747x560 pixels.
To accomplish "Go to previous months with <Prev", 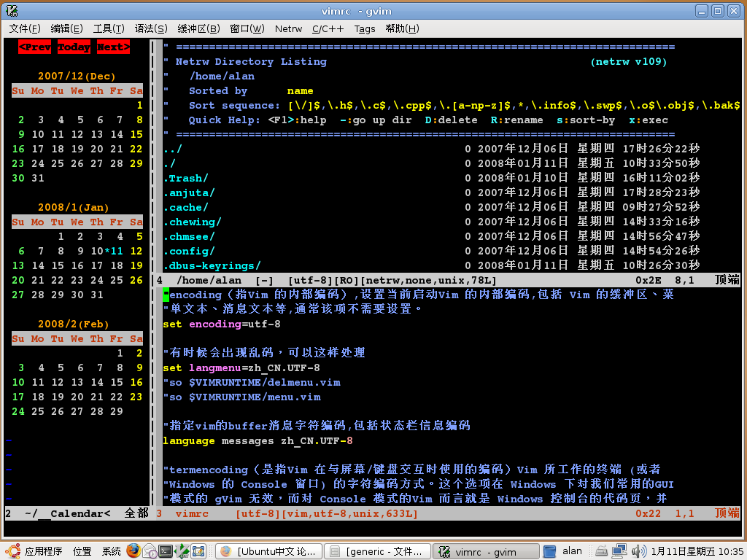I will tap(35, 47).
